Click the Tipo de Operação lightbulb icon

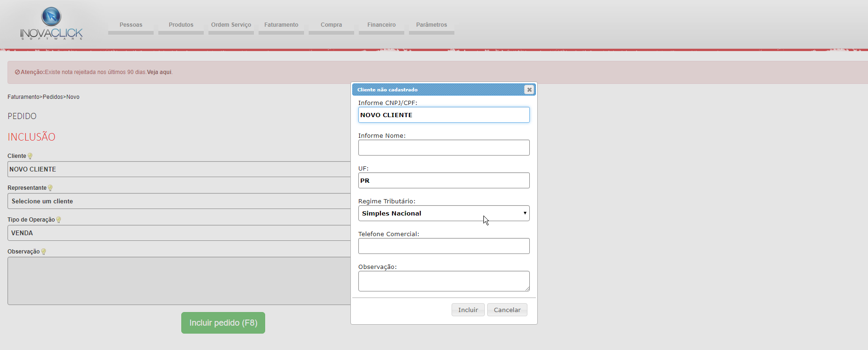(x=59, y=220)
